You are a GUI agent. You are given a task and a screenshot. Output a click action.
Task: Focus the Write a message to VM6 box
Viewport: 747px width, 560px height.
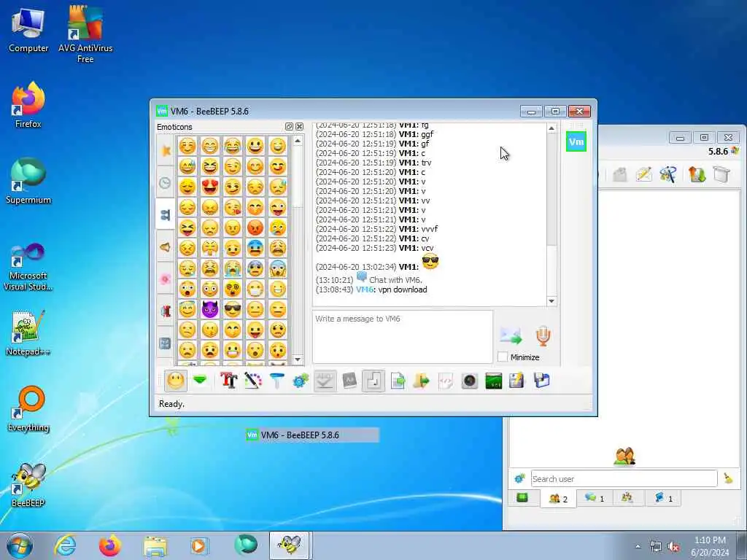tap(403, 337)
